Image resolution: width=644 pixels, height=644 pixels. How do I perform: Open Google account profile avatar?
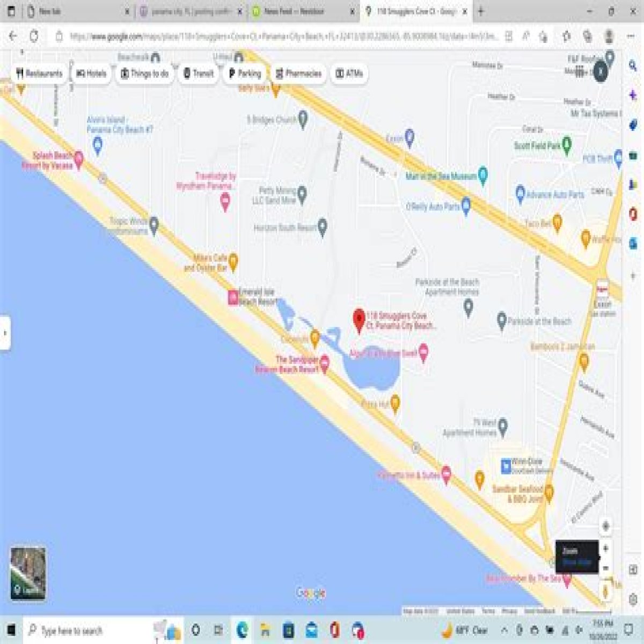tap(601, 71)
